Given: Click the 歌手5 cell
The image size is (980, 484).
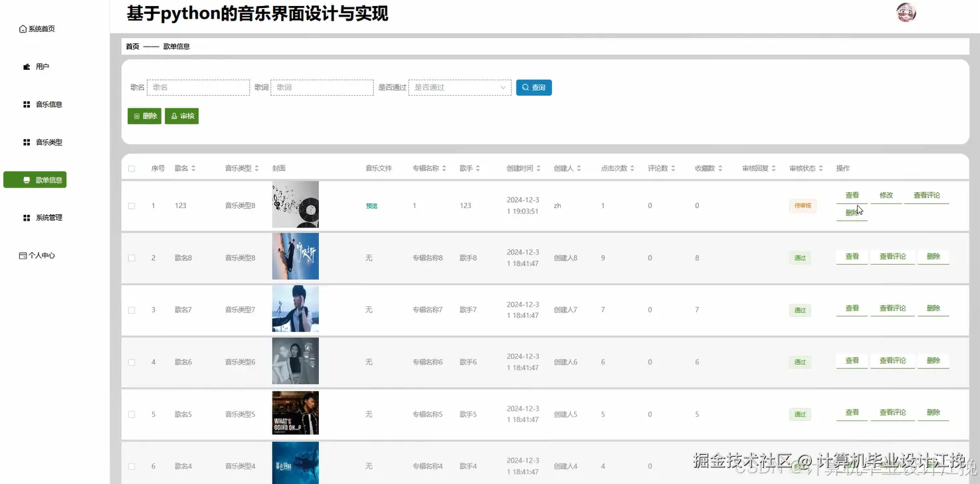Looking at the screenshot, I should pos(468,415).
